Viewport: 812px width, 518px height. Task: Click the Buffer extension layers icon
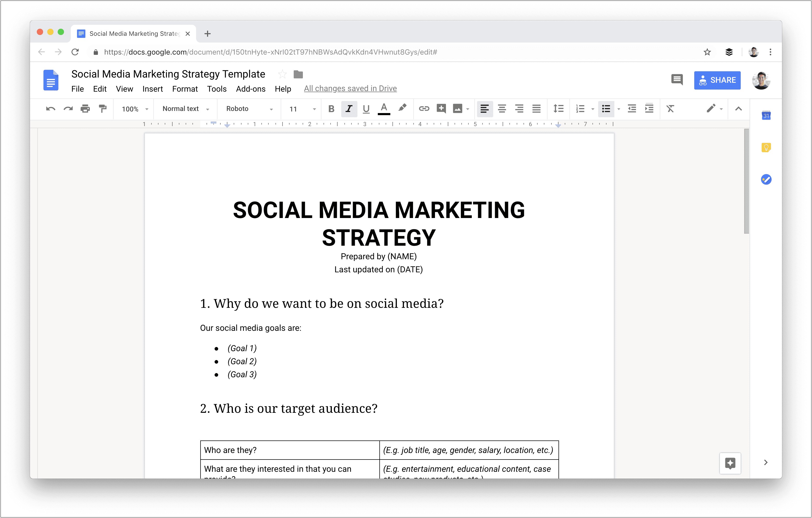click(x=729, y=52)
